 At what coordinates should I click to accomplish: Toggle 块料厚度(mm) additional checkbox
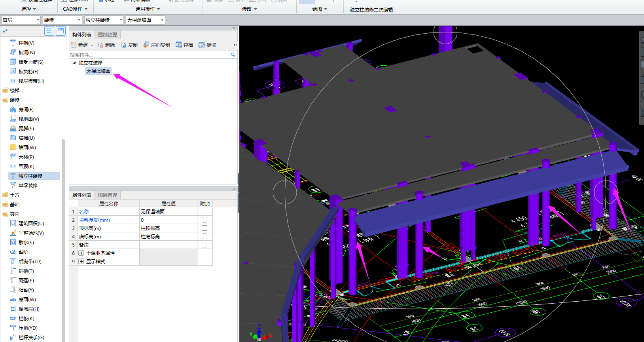click(x=205, y=220)
